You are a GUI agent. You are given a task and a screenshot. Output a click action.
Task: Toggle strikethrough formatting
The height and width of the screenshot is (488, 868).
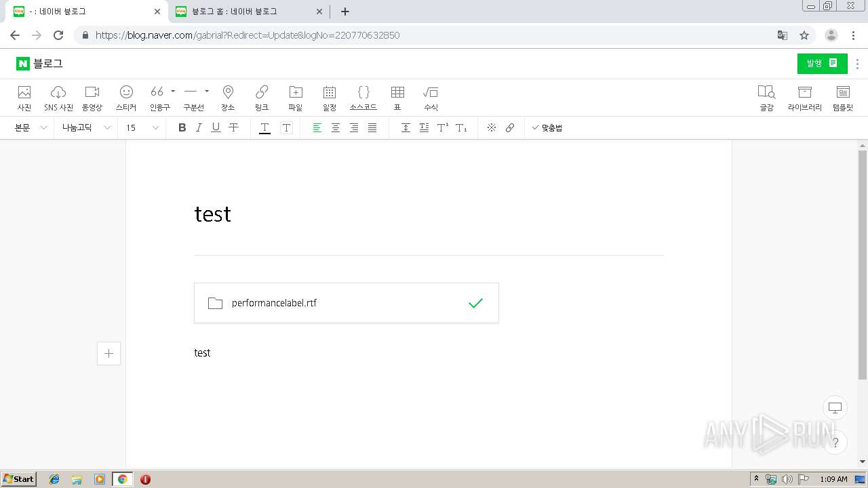pos(233,128)
